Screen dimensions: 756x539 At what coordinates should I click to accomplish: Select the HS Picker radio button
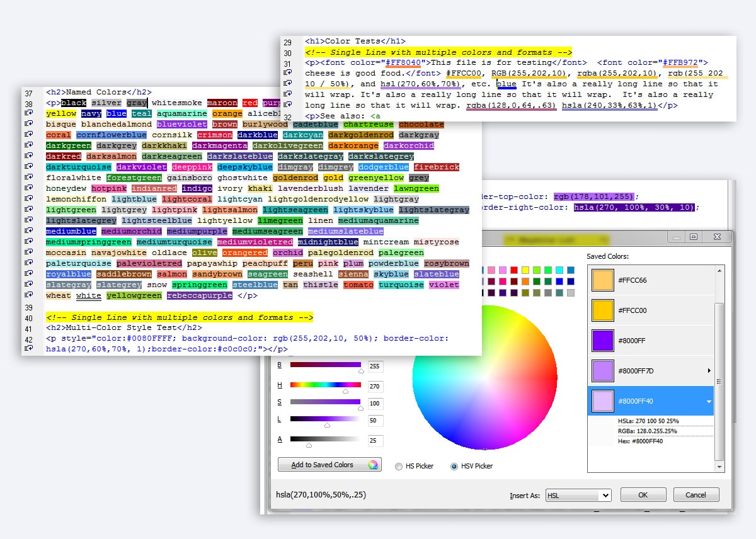click(399, 467)
